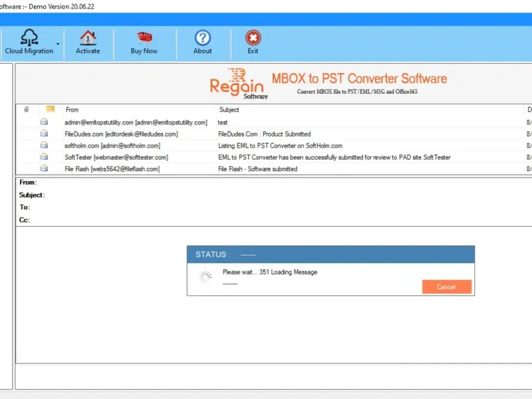The image size is (532, 399).
Task: Click envelope icon of File Flash row
Action: (x=44, y=168)
